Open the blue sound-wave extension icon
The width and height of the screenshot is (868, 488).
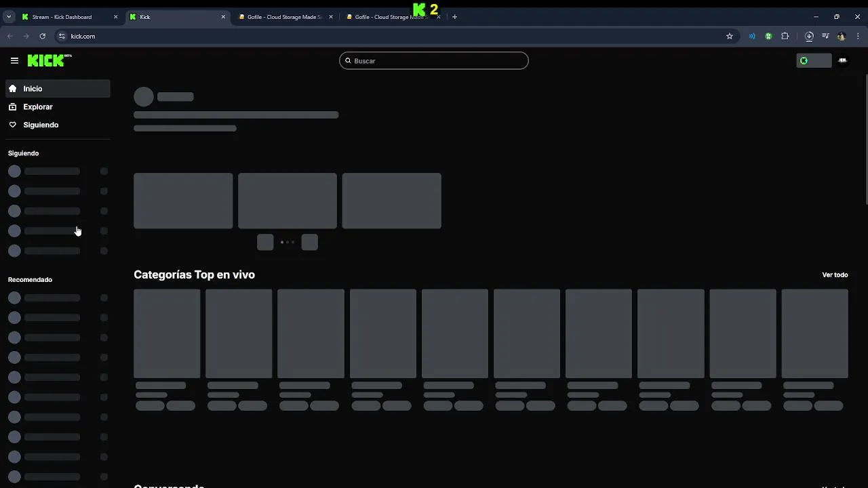click(752, 36)
